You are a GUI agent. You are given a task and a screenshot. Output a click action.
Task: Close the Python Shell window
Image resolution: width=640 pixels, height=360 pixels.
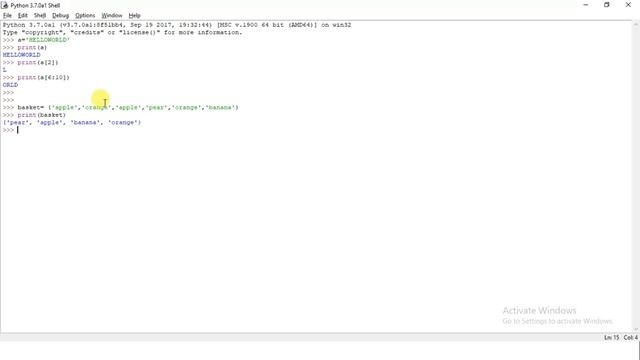[x=628, y=5]
